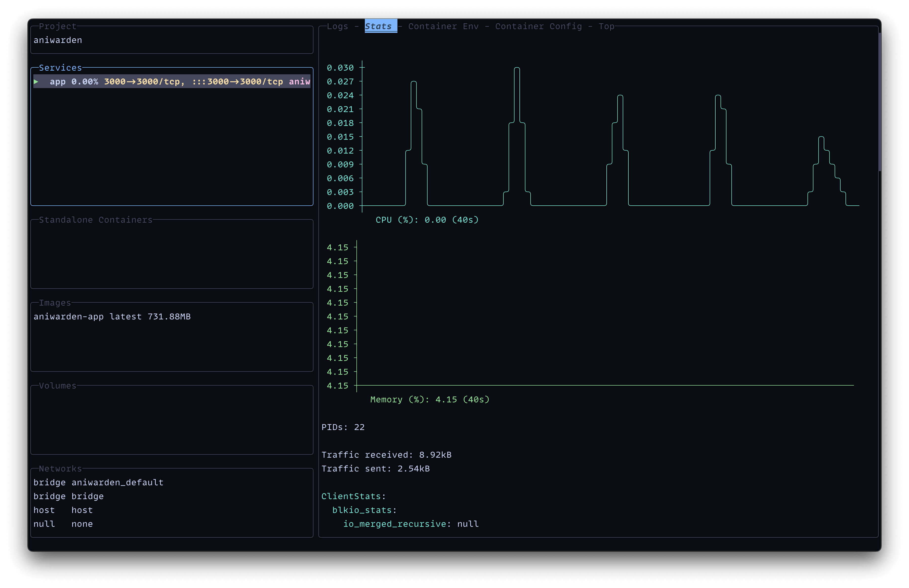The image size is (909, 588).
Task: Click the PIDs: 22 line
Action: (x=343, y=427)
